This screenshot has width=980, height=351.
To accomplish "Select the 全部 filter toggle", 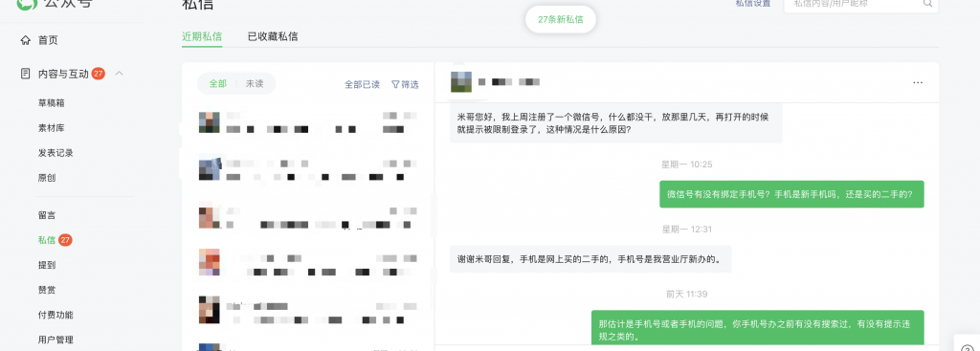I will pos(217,84).
